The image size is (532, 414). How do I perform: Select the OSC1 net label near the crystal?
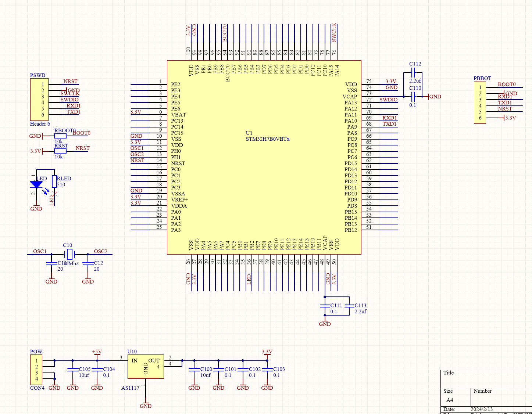coord(39,251)
